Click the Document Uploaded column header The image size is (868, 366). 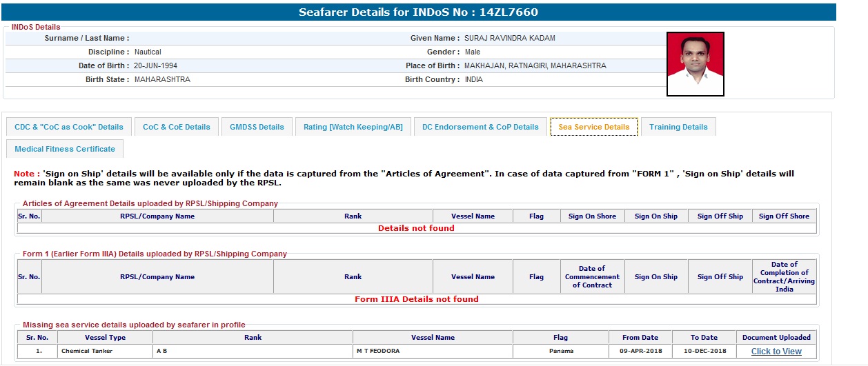coord(776,338)
